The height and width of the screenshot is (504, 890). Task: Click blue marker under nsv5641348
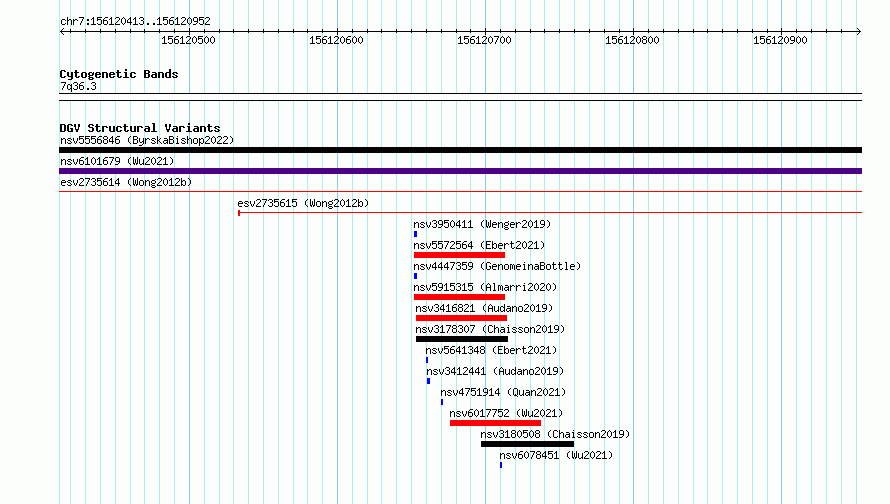(x=427, y=360)
